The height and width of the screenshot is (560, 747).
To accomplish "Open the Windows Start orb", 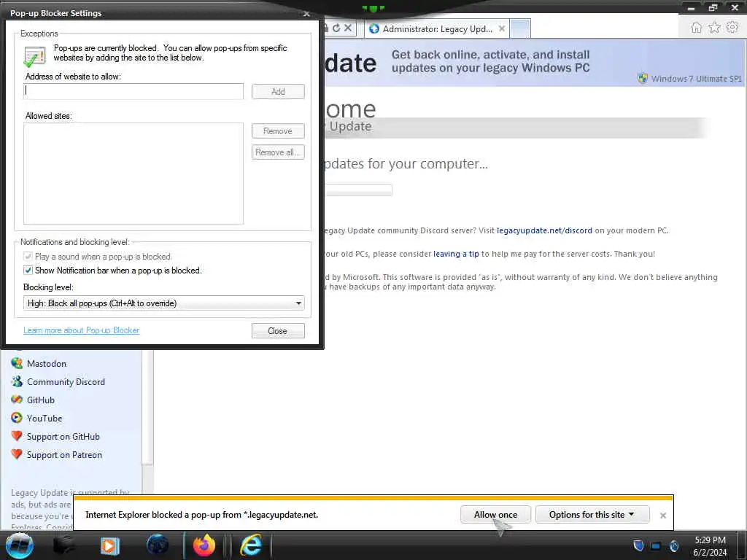I will point(20,545).
